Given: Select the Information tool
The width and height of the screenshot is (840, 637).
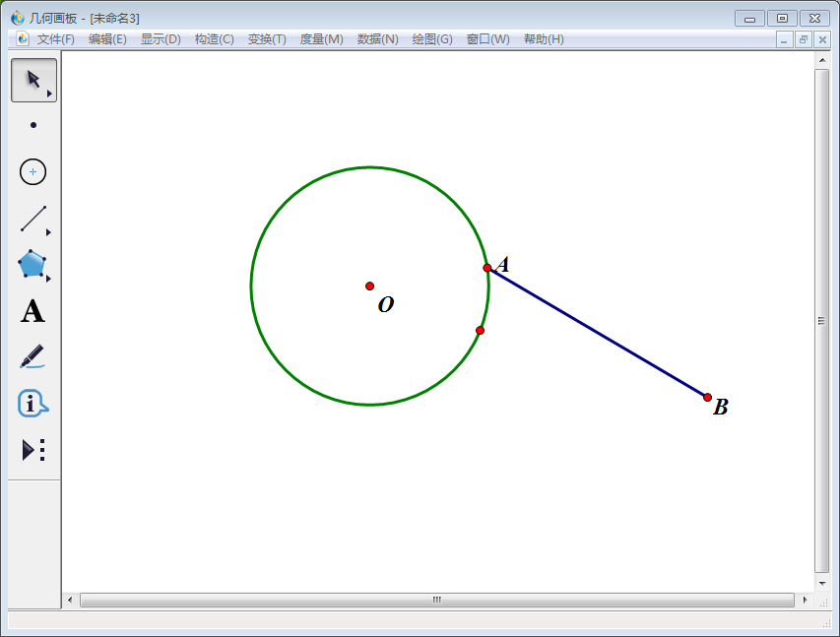Looking at the screenshot, I should click(32, 403).
